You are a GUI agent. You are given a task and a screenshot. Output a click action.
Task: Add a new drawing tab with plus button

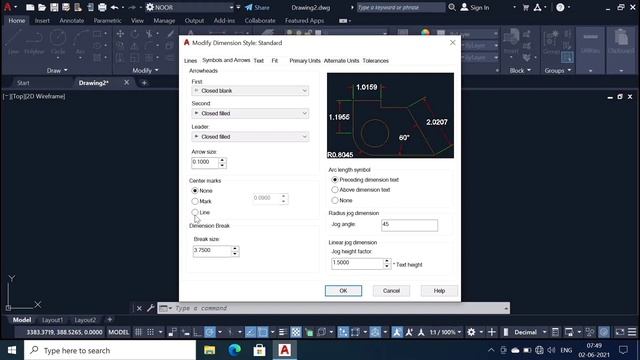tap(144, 82)
